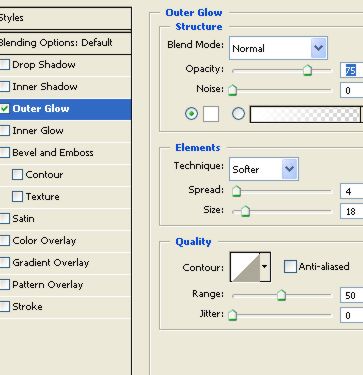
Task: Check the Contour sub-option checkbox
Action: [17, 174]
